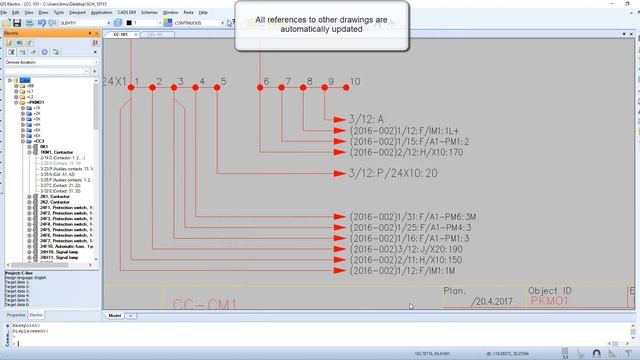
Task: Open the color dropdown showing 1
Action: point(160,23)
